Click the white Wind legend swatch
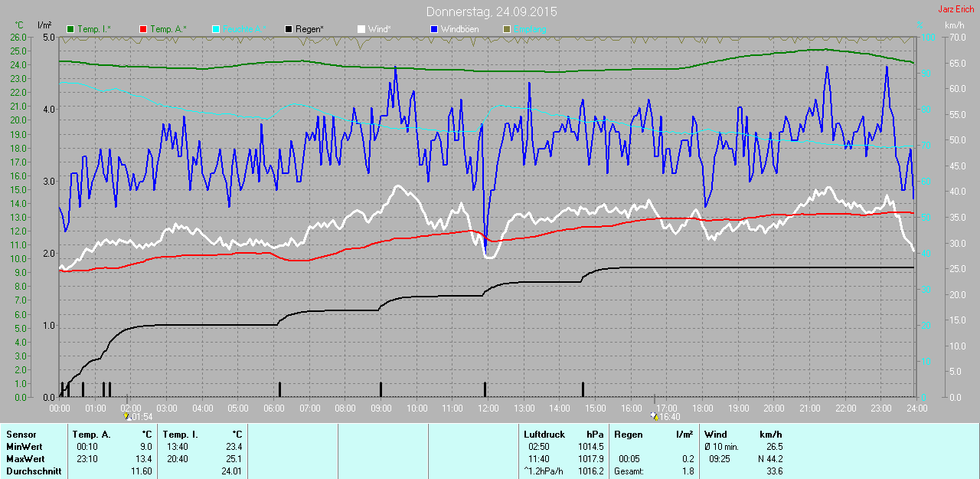Image resolution: width=980 pixels, height=479 pixels. [361, 29]
